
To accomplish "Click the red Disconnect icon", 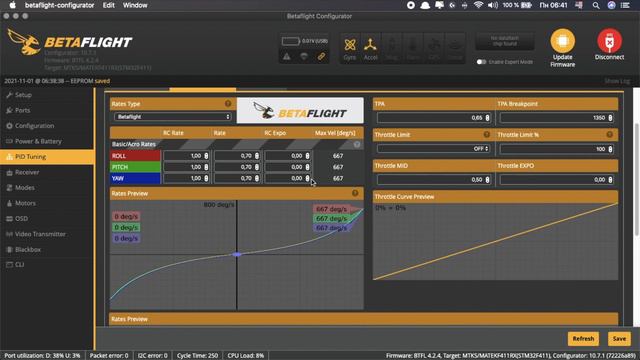I will click(609, 41).
